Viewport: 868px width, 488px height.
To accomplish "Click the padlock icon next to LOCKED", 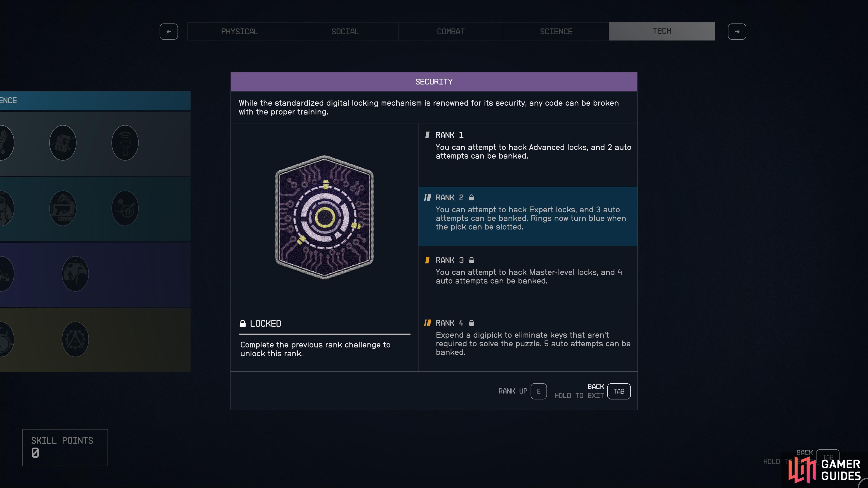I will [243, 323].
